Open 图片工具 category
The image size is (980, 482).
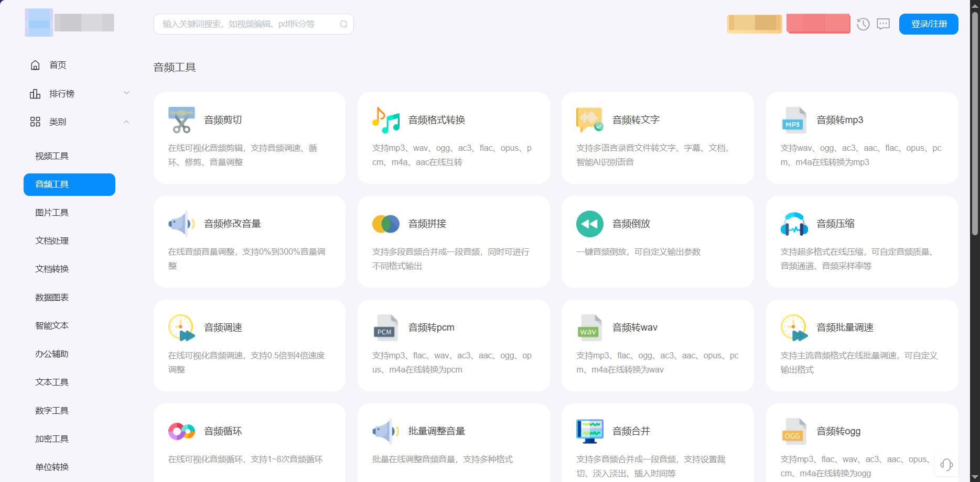[52, 213]
